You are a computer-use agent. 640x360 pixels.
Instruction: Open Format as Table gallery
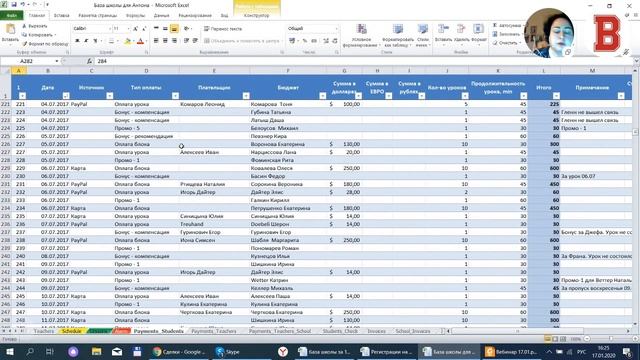point(398,36)
